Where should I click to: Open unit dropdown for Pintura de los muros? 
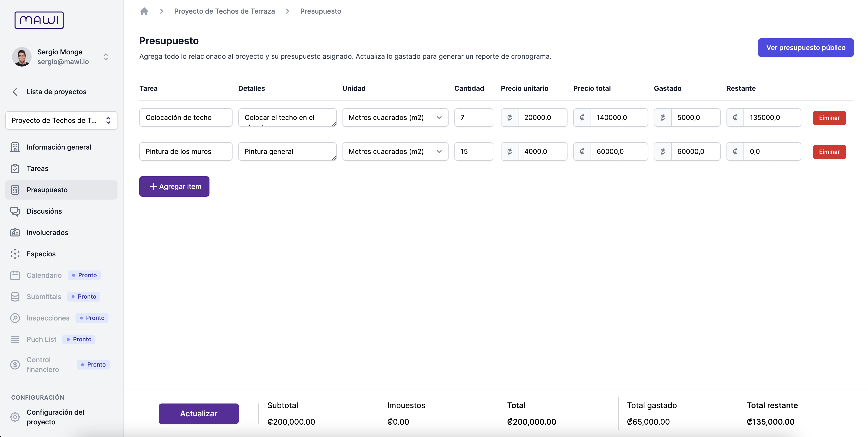[395, 152]
